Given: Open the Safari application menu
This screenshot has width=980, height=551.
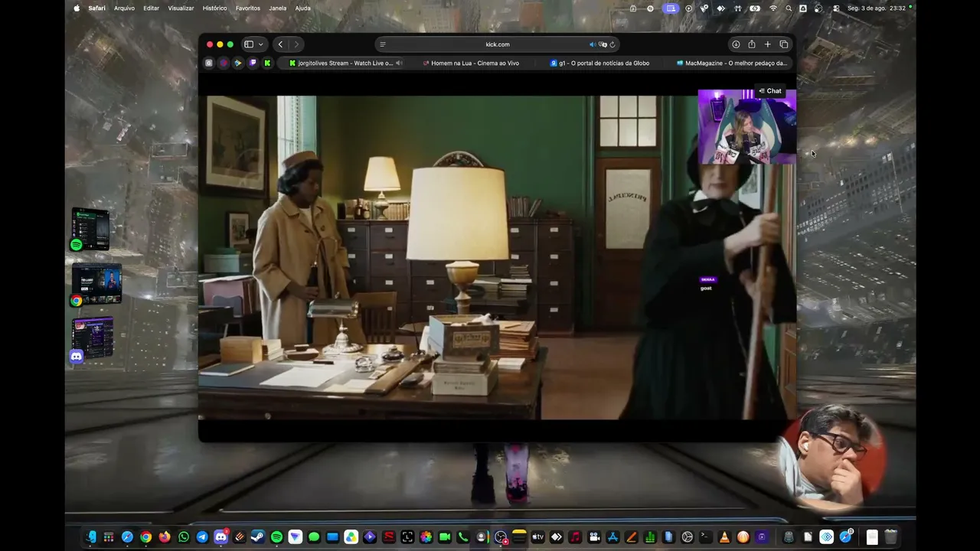Looking at the screenshot, I should click(96, 8).
